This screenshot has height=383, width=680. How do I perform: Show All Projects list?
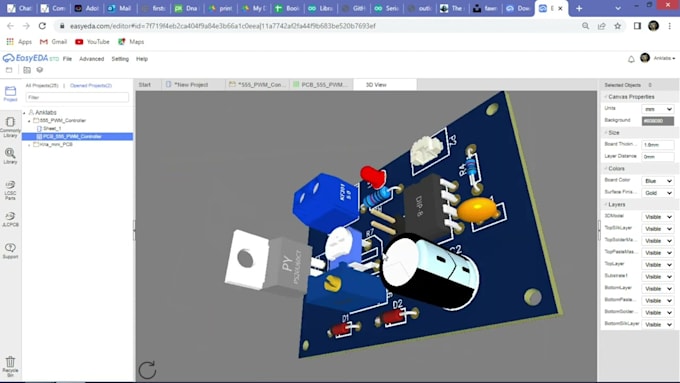[x=42, y=85]
